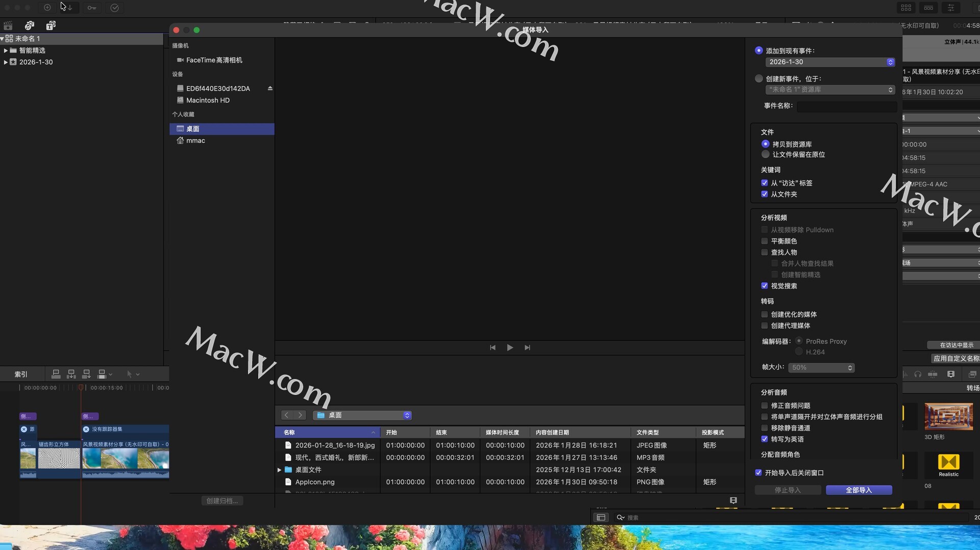This screenshot has height=550, width=980.
Task: Click the background tasks checkmark icon
Action: [x=115, y=8]
